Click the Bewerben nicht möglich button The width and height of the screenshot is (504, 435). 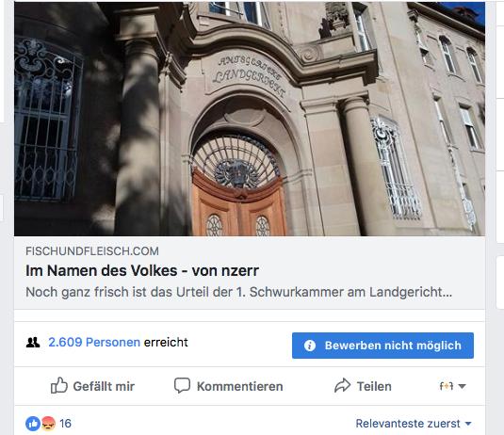point(382,346)
